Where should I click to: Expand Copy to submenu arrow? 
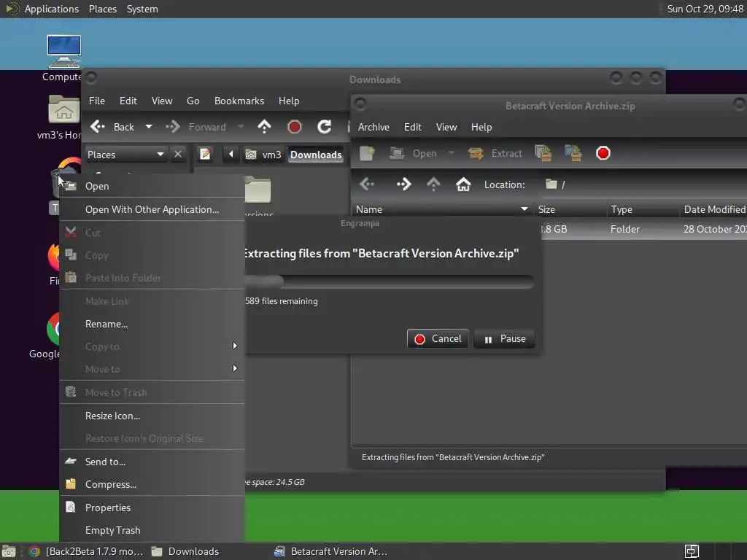(x=235, y=346)
